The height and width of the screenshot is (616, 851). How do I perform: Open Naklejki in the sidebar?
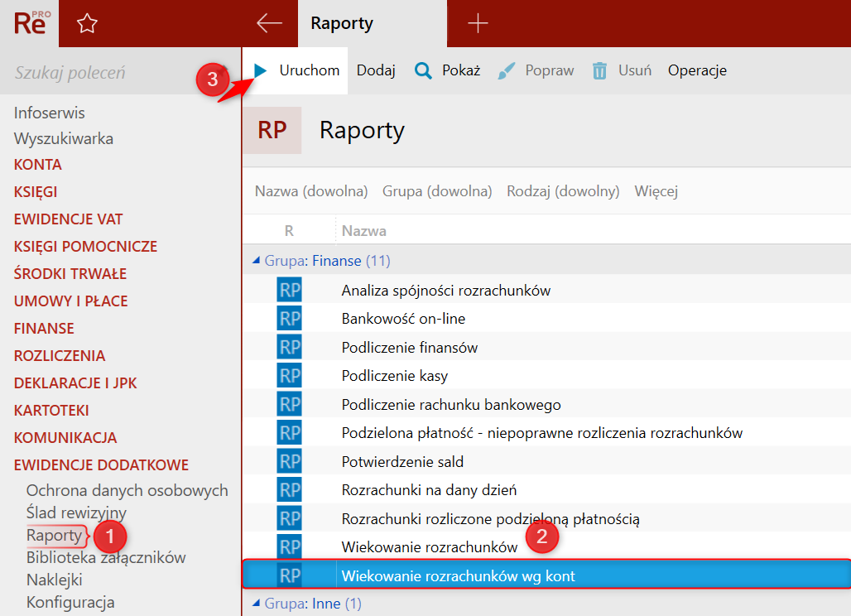tap(55, 580)
